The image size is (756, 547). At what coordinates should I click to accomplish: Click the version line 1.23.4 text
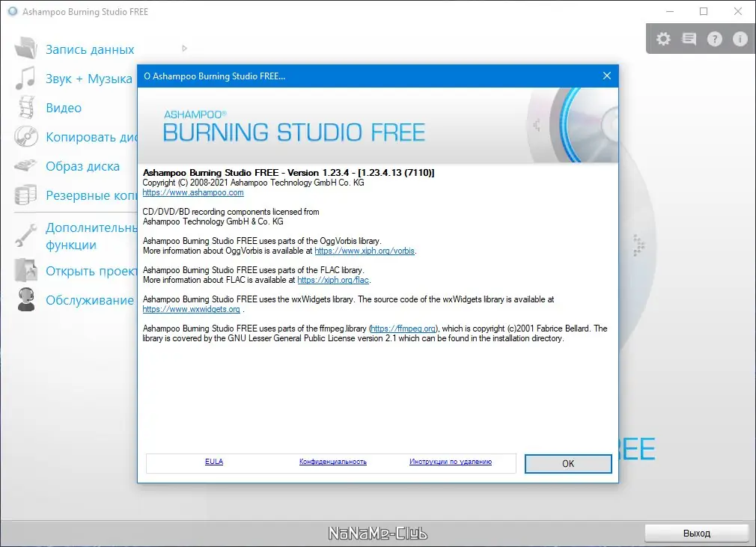tap(288, 173)
